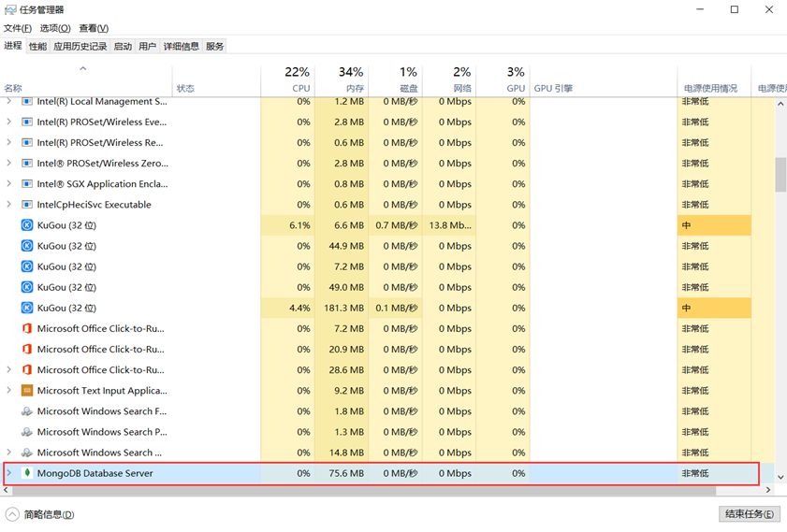The height and width of the screenshot is (532, 787).
Task: Sort by the GPU percentage column header
Action: [x=503, y=80]
